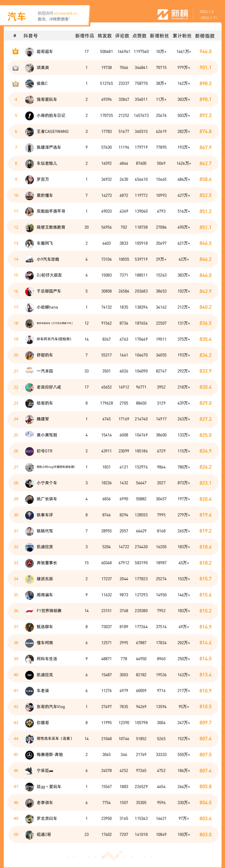The height and width of the screenshot is (868, 225).
Task: Click the 新增粉丝 column header
Action: tap(159, 36)
